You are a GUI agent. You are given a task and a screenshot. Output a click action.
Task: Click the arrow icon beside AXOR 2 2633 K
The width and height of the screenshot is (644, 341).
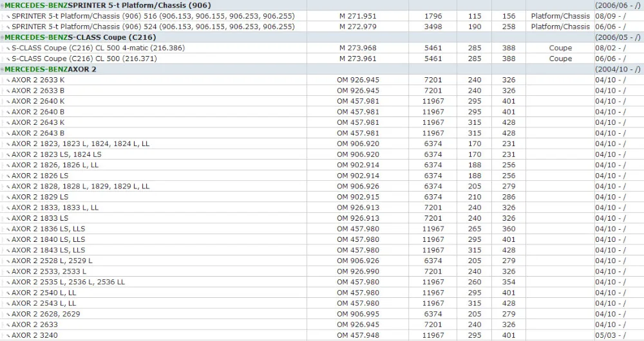click(x=8, y=80)
